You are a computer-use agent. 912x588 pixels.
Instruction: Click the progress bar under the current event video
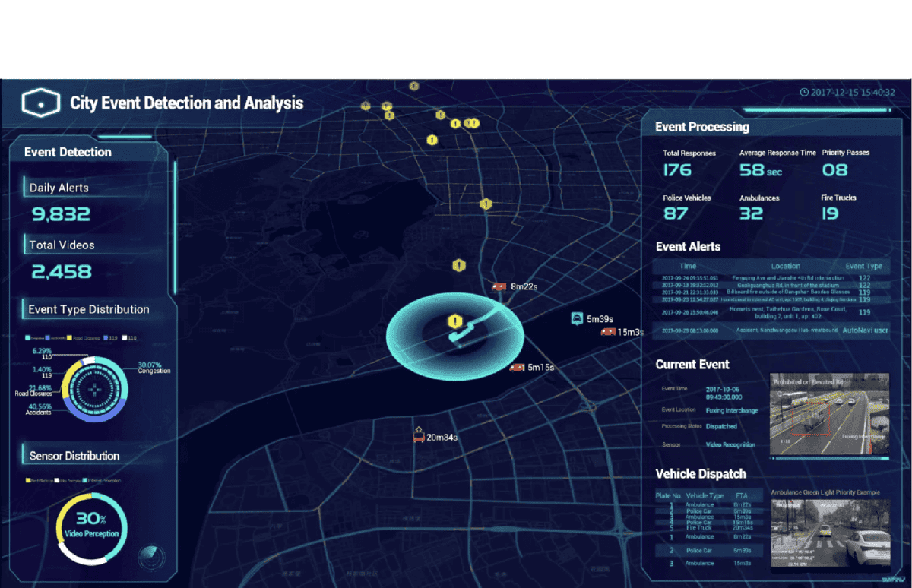pyautogui.click(x=828, y=458)
